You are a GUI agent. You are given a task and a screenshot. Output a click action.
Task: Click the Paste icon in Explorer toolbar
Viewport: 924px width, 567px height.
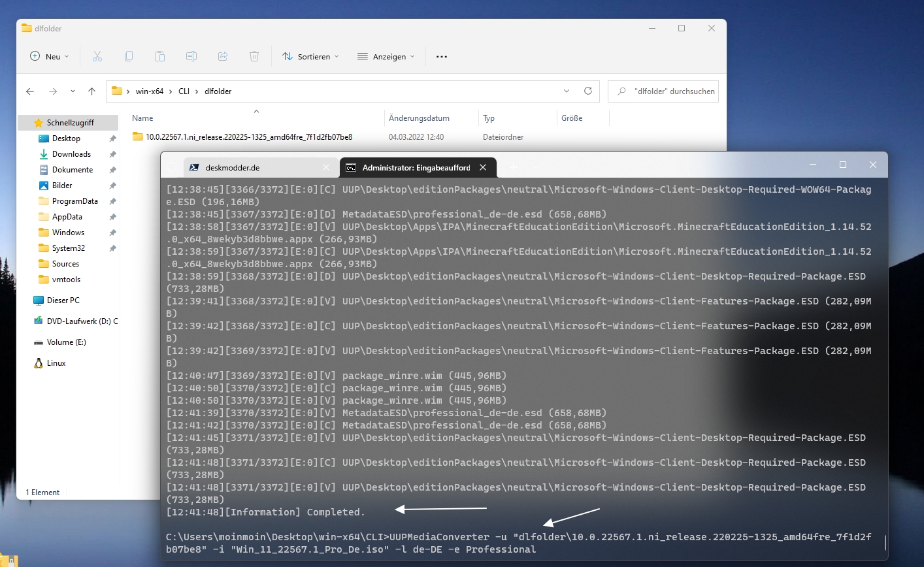point(160,57)
